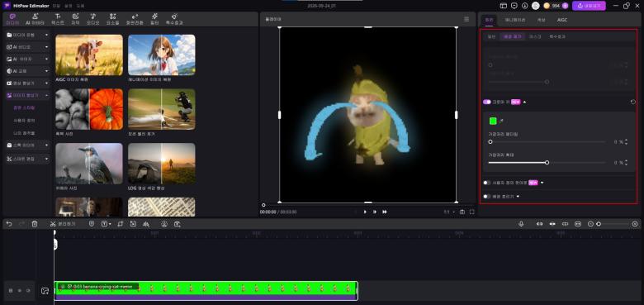Click the portrait person icon in timeline toolbar

164,224
